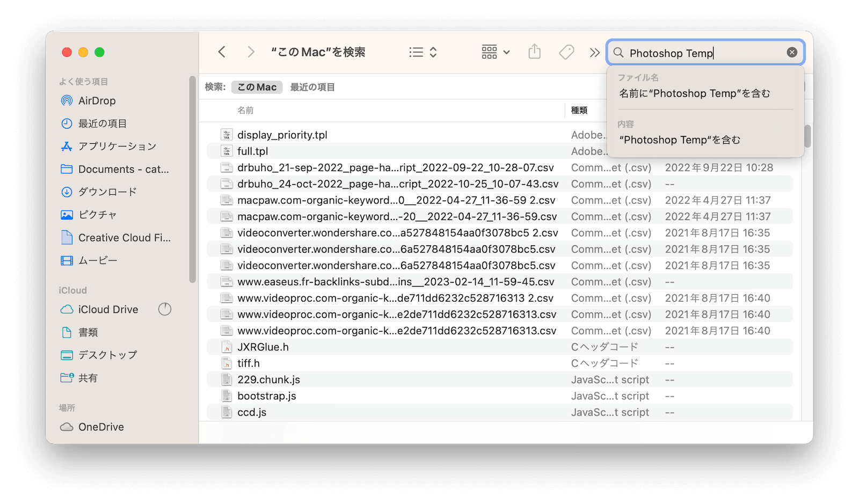
Task: Click the iCloud Drive sync progress indicator
Action: click(x=165, y=309)
